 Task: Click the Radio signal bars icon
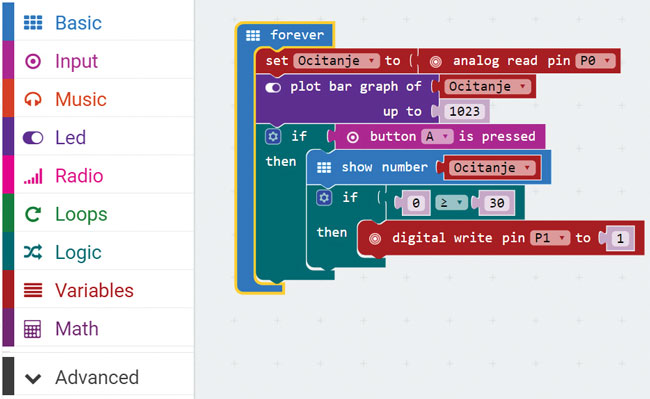(x=33, y=176)
